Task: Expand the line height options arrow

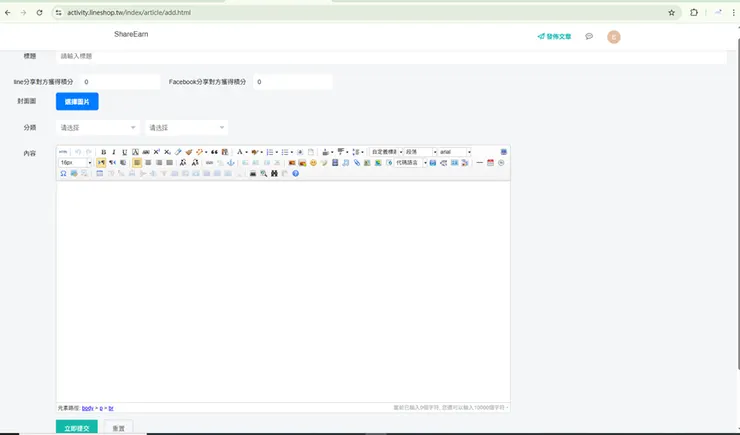Action: (362, 152)
